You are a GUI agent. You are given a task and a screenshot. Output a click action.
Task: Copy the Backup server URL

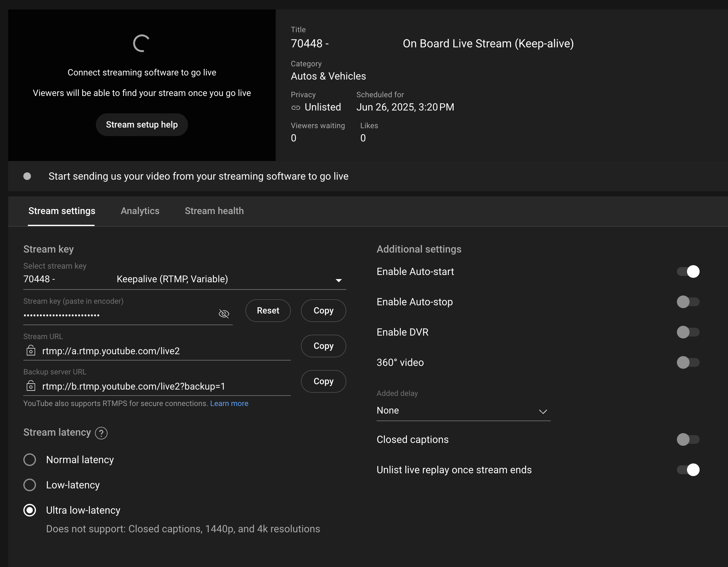[323, 381]
